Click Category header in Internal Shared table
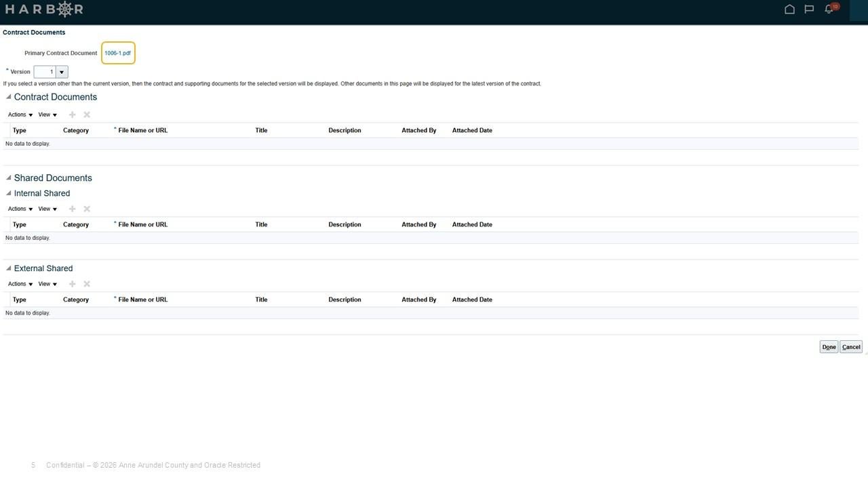 click(76, 224)
